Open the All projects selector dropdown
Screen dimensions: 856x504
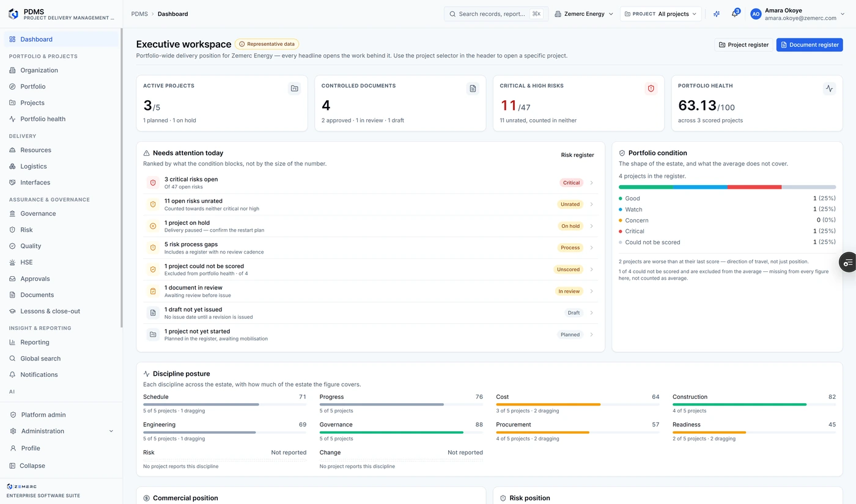pos(661,14)
